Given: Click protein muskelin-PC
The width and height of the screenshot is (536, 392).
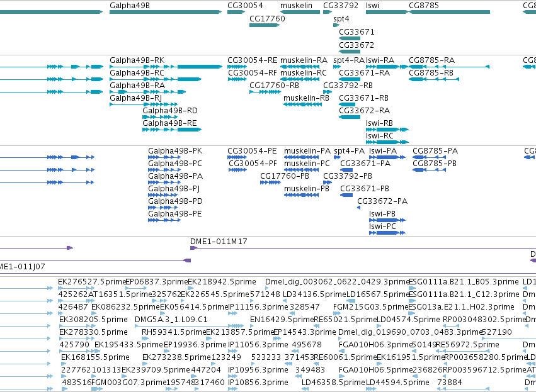Looking at the screenshot, I should click(307, 164).
